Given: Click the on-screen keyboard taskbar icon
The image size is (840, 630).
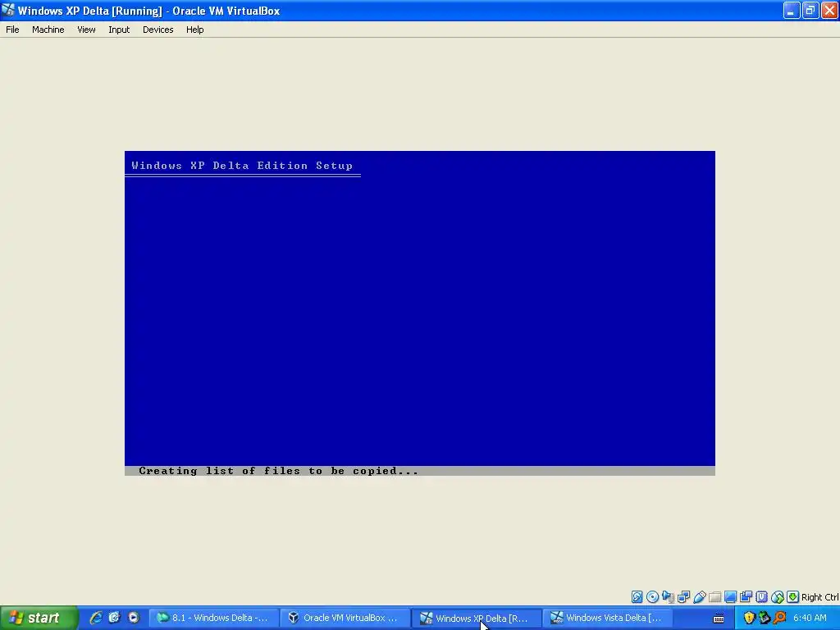Looking at the screenshot, I should [x=719, y=619].
